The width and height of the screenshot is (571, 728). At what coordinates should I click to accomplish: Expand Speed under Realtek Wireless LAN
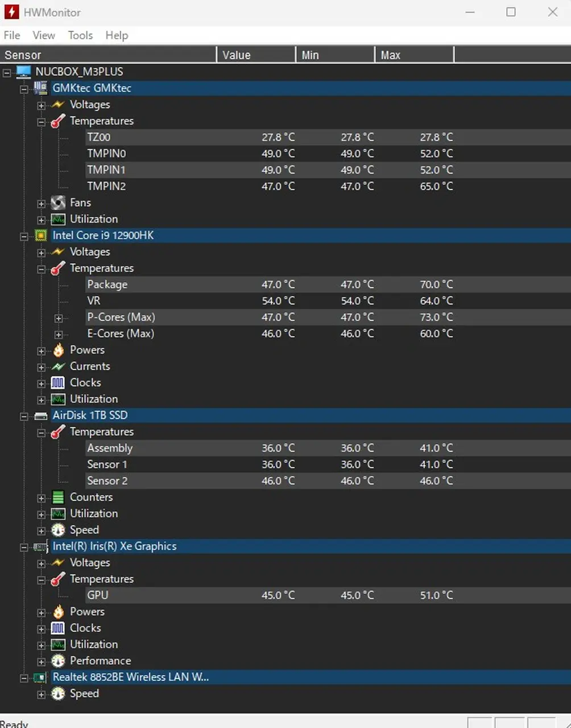[41, 694]
